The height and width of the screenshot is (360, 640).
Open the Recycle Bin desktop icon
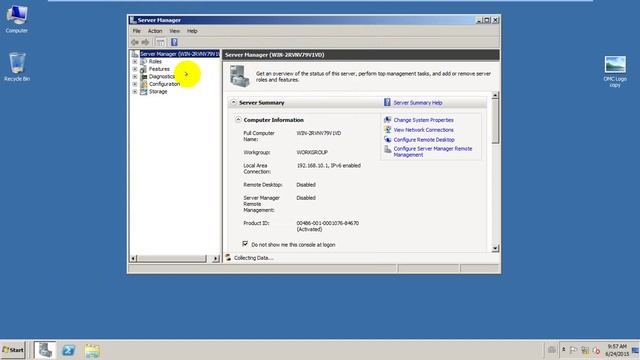point(17,67)
